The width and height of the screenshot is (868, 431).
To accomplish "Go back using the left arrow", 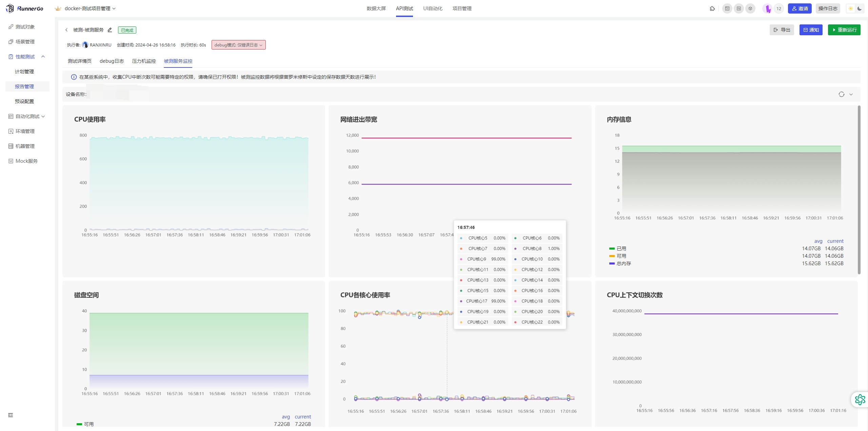I will pyautogui.click(x=66, y=30).
